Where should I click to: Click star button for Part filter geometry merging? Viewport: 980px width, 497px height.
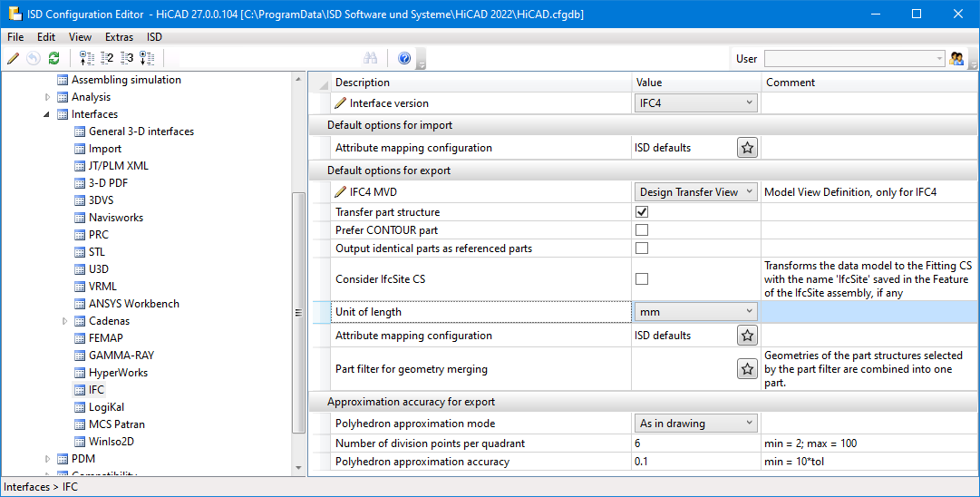pyautogui.click(x=748, y=369)
